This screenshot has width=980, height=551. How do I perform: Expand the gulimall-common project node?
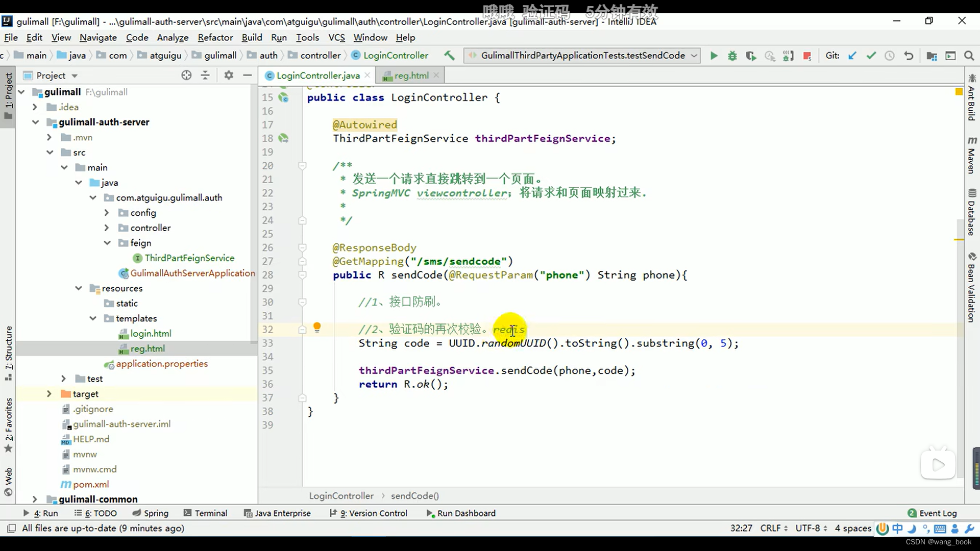pyautogui.click(x=35, y=499)
